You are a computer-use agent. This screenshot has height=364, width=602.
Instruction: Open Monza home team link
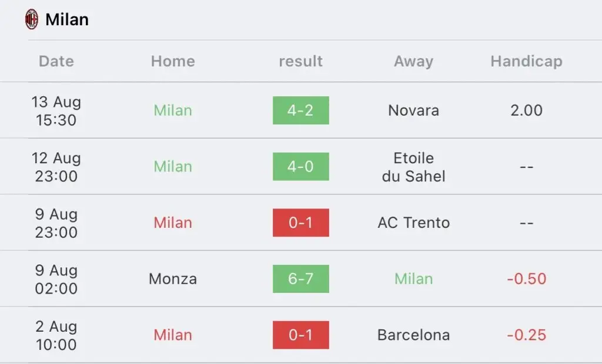[173, 279]
